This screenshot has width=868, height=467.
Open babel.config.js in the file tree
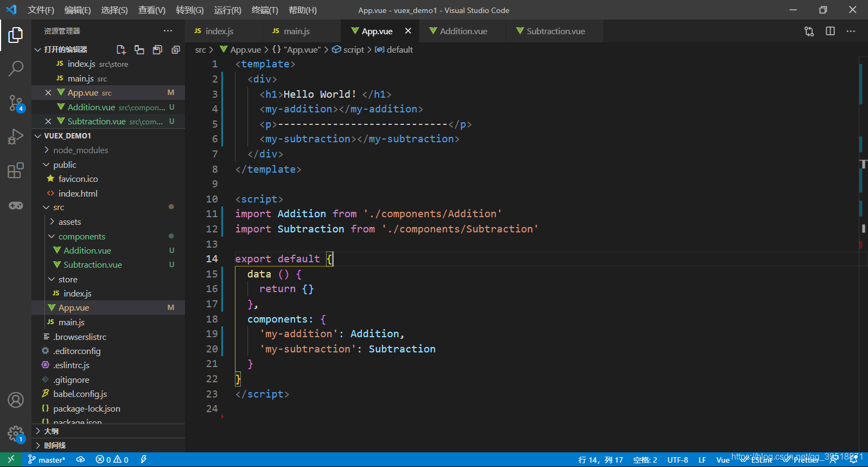click(x=80, y=394)
